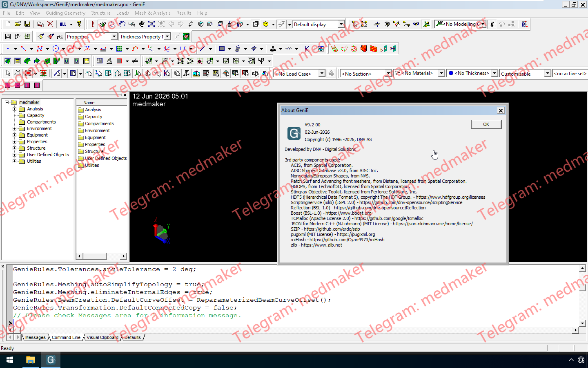Screen dimensions: 588x368
Task: Select the magnifier zoom tool
Action: (132, 24)
